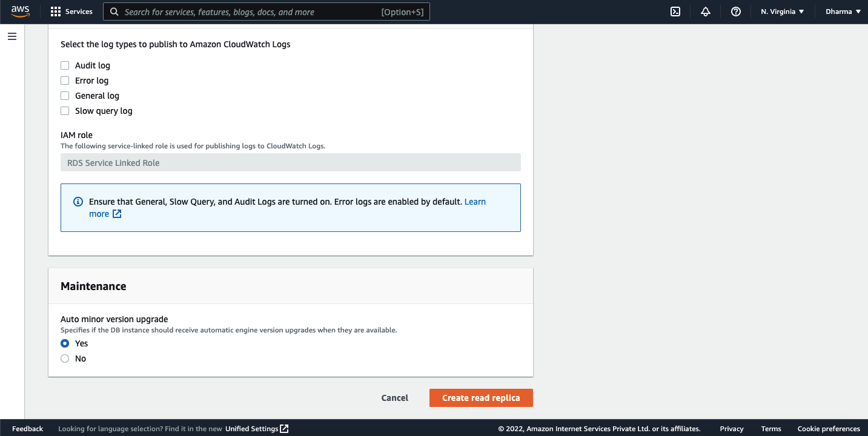The width and height of the screenshot is (868, 436).
Task: Select No for auto minor version upgrade
Action: [65, 358]
